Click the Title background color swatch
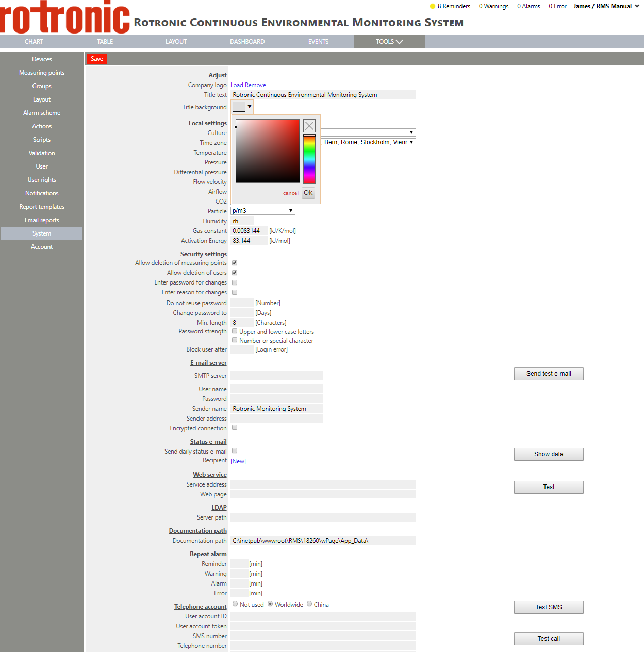The width and height of the screenshot is (644, 652). 239,107
